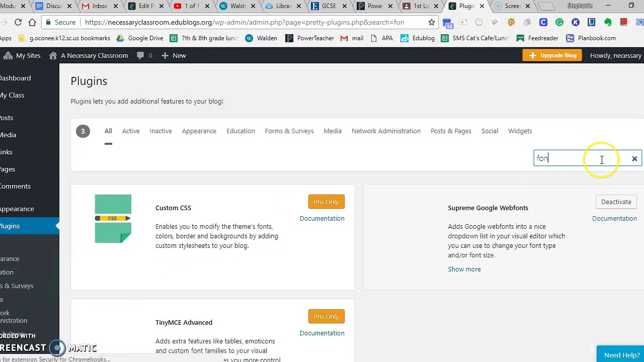Expand Show more for Supreme Google Webfonts

pyautogui.click(x=464, y=269)
